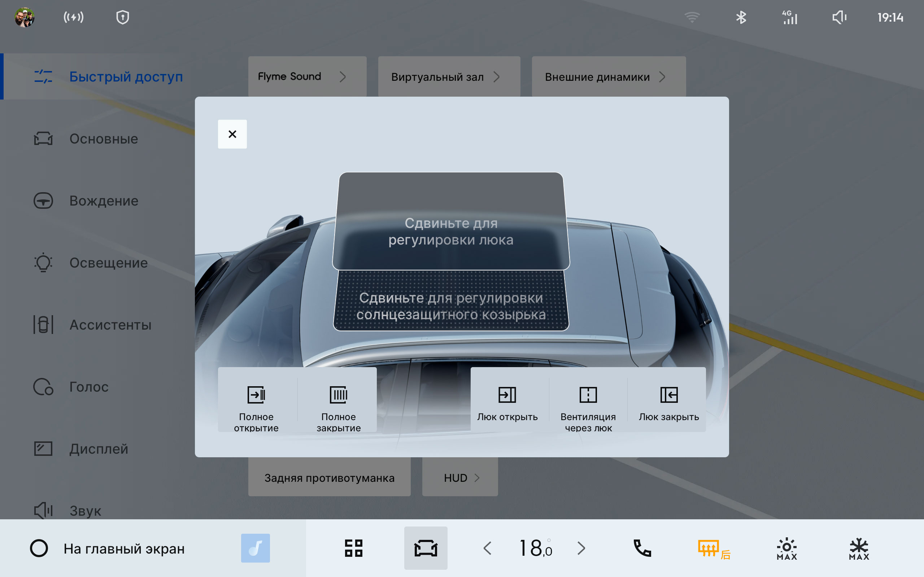Toggle MAX cooling snowflake button
The height and width of the screenshot is (577, 924).
coord(859,549)
